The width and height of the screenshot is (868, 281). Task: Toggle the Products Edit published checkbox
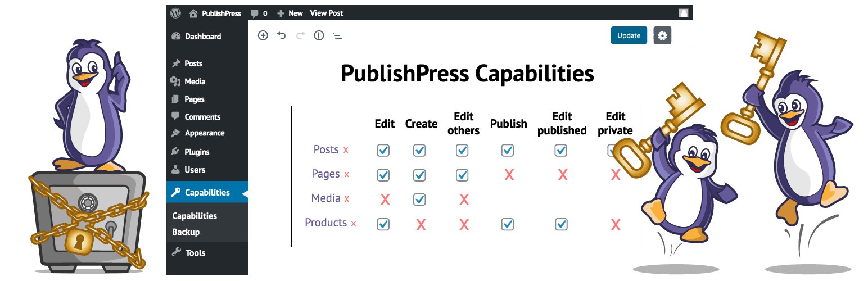click(x=560, y=224)
